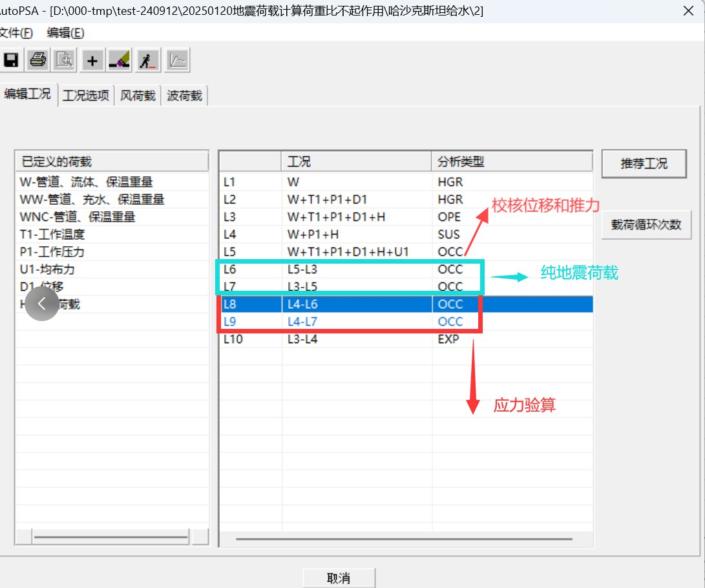Open Print Preview from the toolbar

(65, 60)
